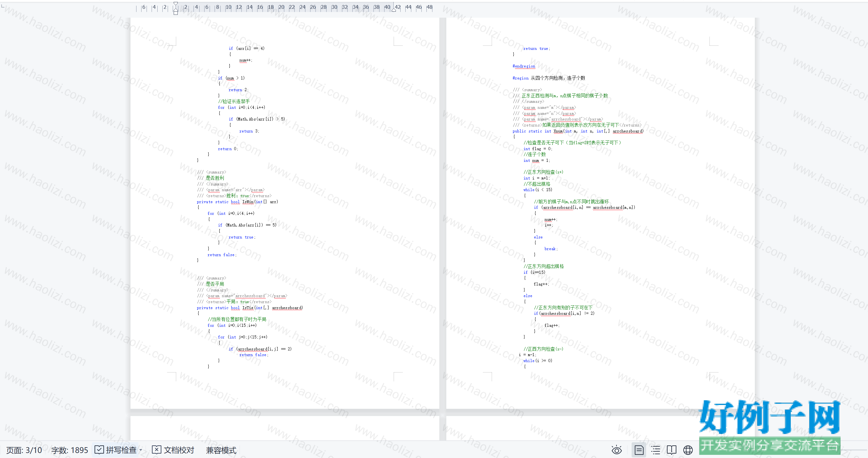Click first-line indent marker on ruler

(176, 4)
